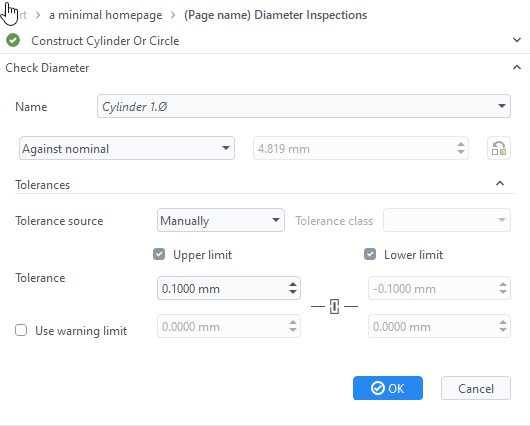Collapse the Check Diameter section
The image size is (530, 426).
point(516,68)
